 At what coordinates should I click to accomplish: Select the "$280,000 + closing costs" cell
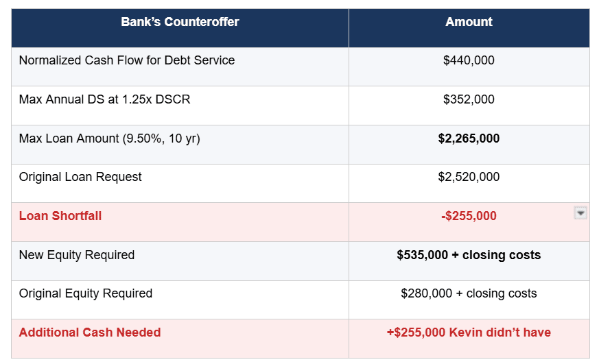tap(469, 293)
